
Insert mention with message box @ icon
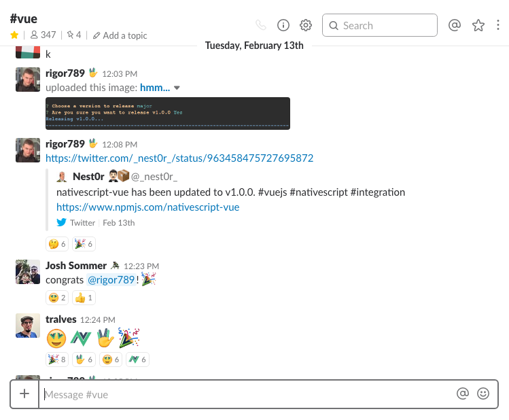tap(463, 393)
